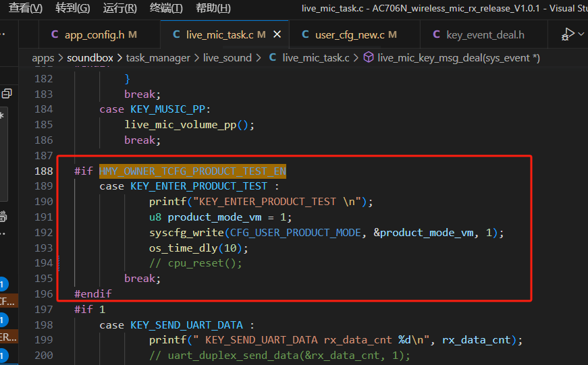Switch to the key_event_deal.h tab
Image resolution: width=588 pixels, height=365 pixels.
(485, 35)
